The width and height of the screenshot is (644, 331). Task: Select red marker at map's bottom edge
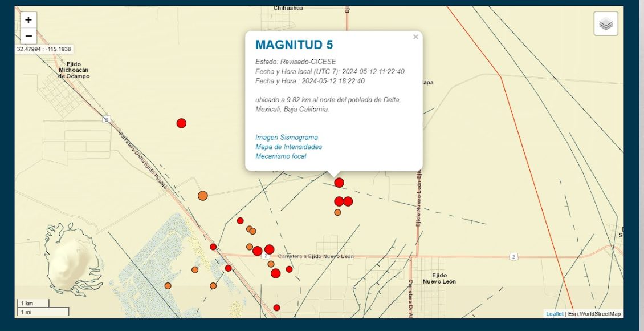(x=276, y=308)
